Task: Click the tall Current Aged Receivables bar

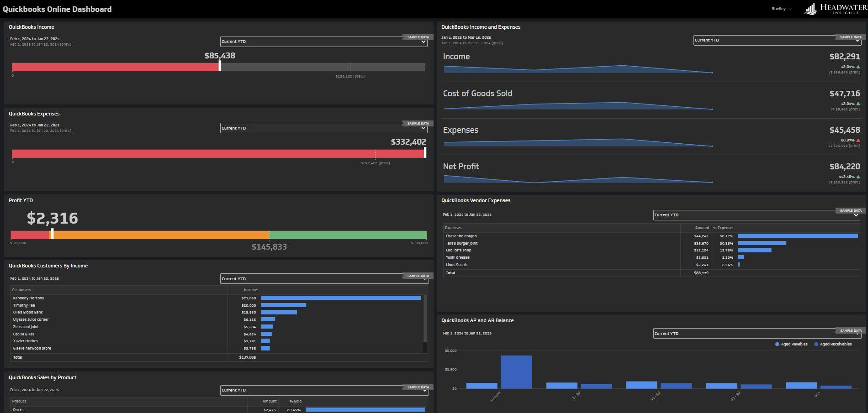Action: tap(516, 372)
